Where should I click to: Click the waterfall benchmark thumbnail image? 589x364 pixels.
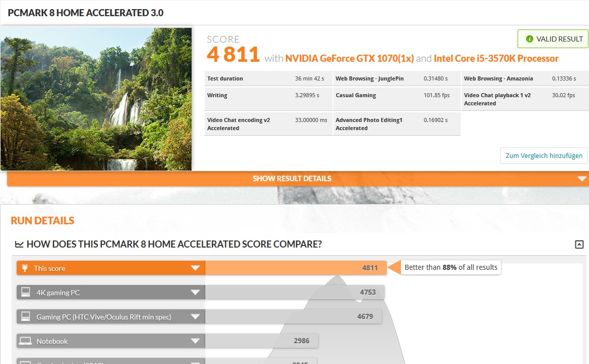point(96,99)
